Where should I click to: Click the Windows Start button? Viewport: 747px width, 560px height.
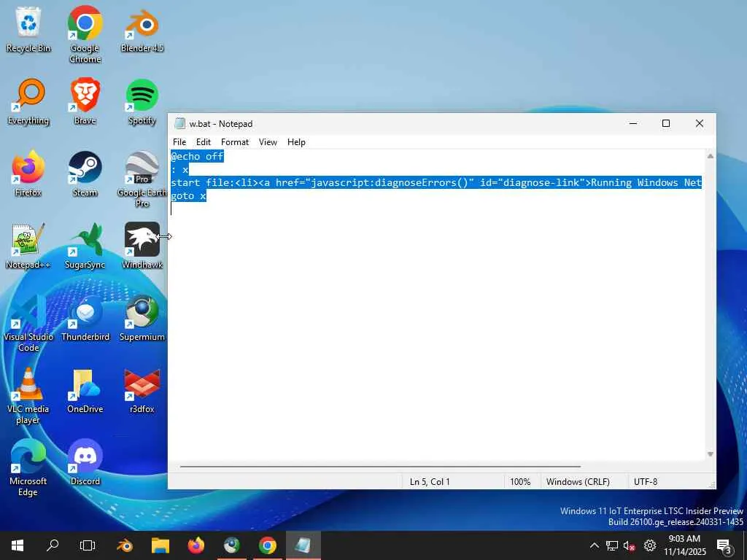[18, 545]
